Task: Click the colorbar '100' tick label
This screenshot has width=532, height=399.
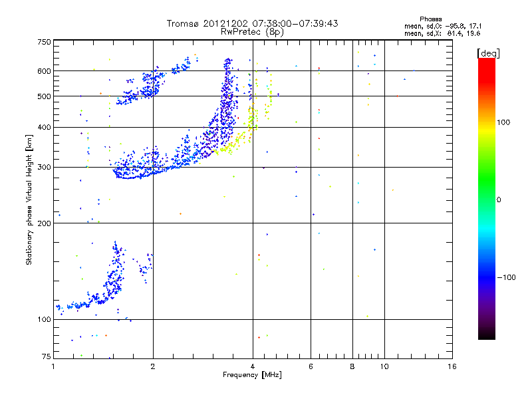Action: (503, 122)
